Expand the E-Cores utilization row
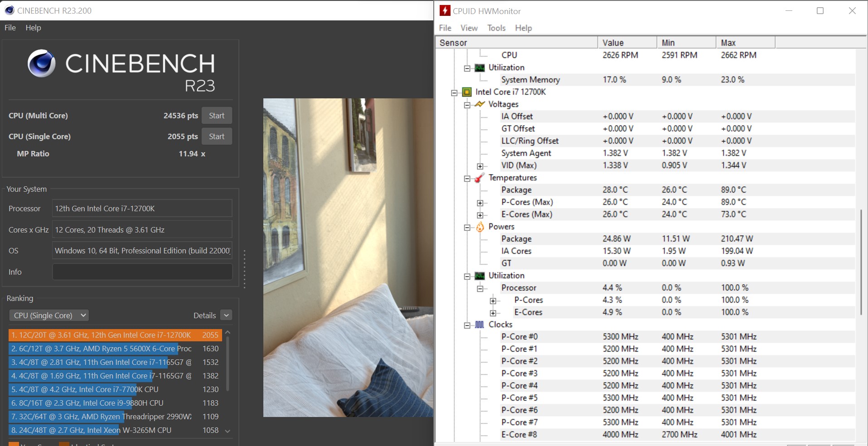868x446 pixels. [x=493, y=313]
